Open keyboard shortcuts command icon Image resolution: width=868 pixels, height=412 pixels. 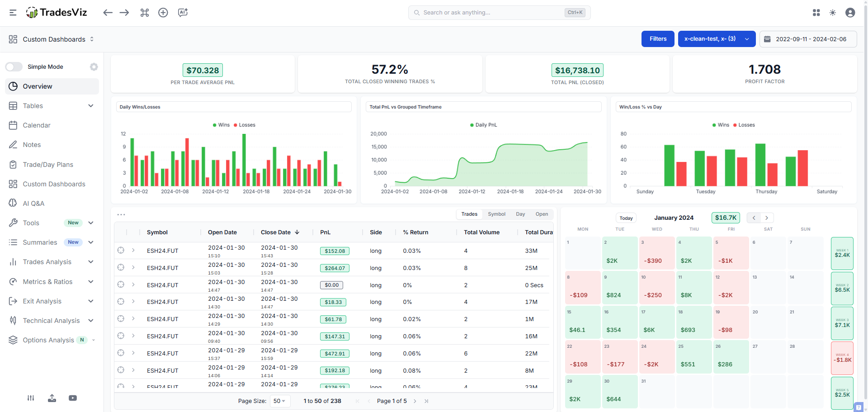[145, 13]
